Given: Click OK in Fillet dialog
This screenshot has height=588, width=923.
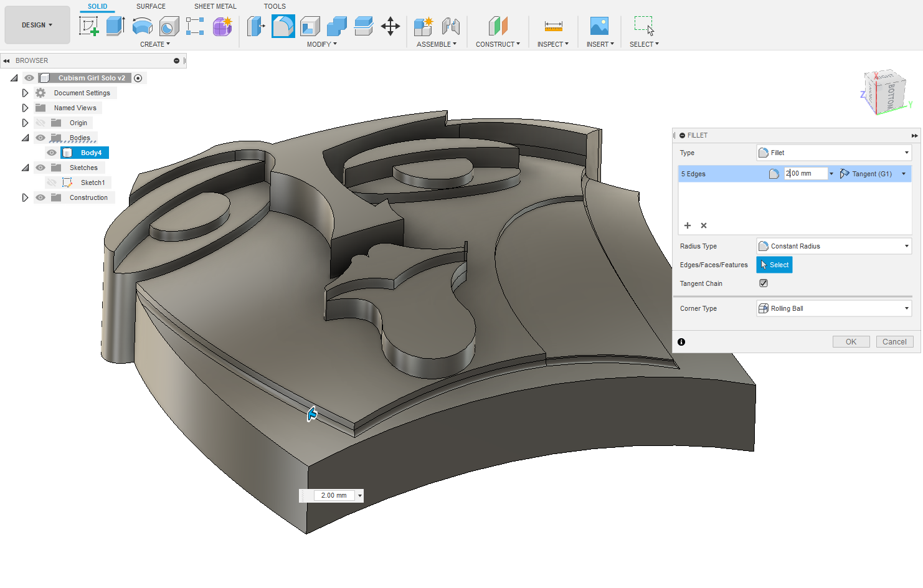Looking at the screenshot, I should tap(851, 342).
